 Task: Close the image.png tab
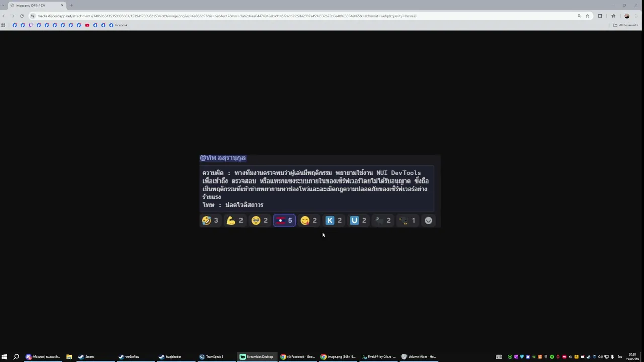pos(62,5)
